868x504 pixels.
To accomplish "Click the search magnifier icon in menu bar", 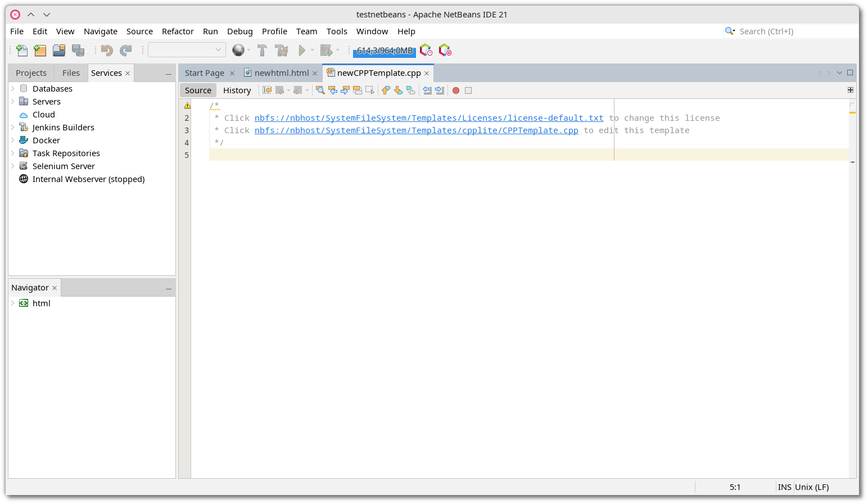I will tap(730, 31).
